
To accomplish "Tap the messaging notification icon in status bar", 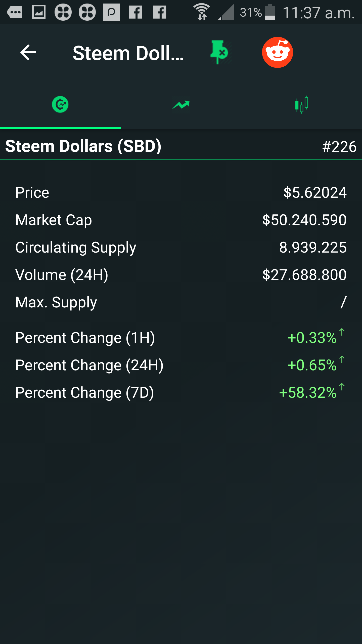I will [x=15, y=12].
